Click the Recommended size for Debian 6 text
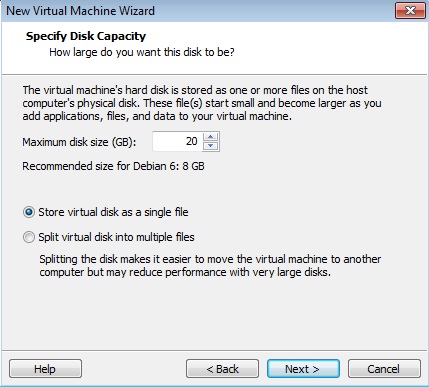429x387 pixels. click(x=113, y=166)
